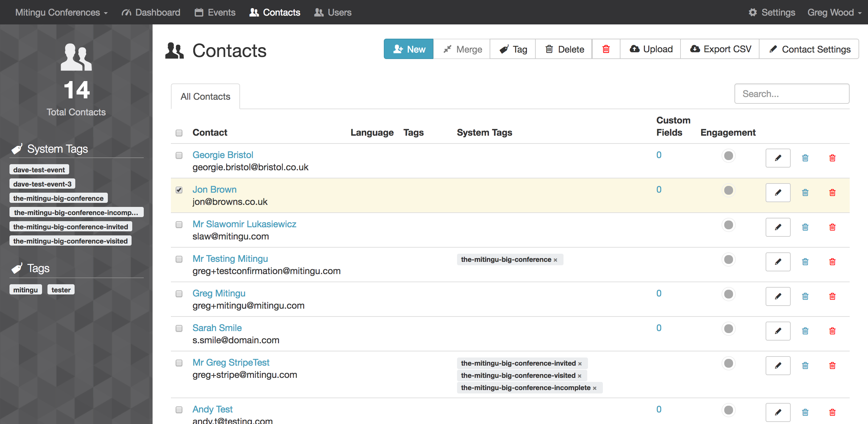Click pencil edit icon for Mr Greg StripeTest
The image size is (868, 424).
(778, 366)
